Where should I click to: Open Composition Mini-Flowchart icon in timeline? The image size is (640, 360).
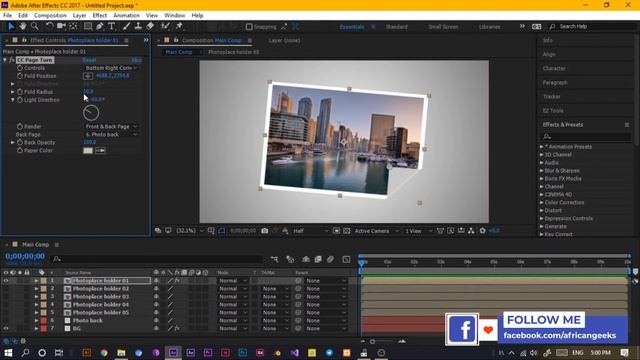[274, 259]
